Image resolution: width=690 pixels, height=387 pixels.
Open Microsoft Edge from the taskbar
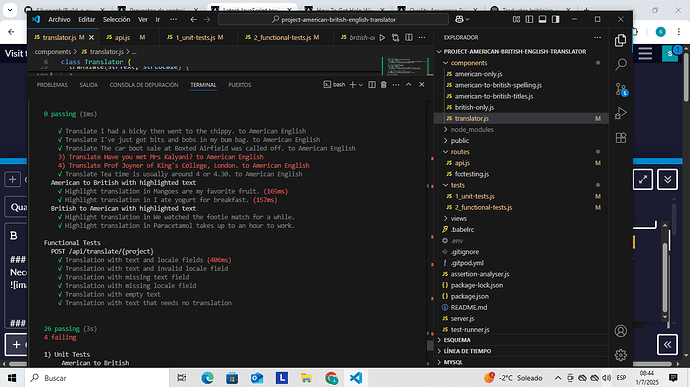pos(207,378)
